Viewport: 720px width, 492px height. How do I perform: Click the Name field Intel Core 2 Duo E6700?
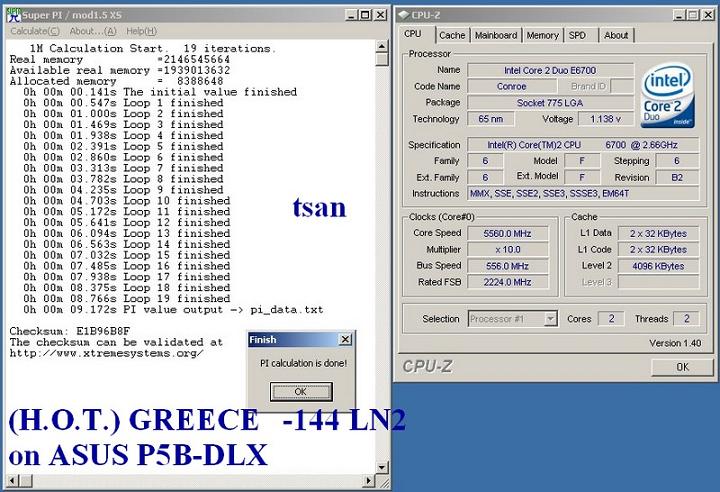pyautogui.click(x=550, y=70)
